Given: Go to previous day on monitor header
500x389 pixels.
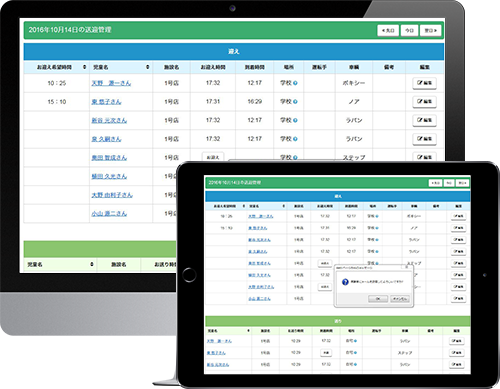Looking at the screenshot, I should [x=388, y=30].
